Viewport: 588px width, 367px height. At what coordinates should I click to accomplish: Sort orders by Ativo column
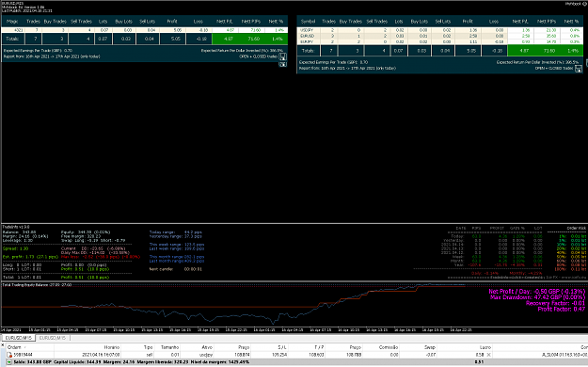[207, 347]
